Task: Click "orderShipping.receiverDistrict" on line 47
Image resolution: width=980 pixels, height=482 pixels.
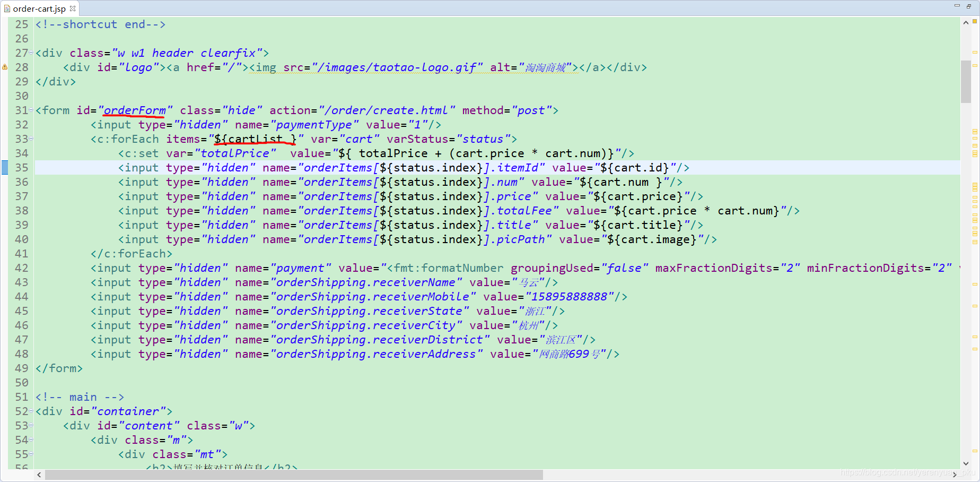Action: (x=380, y=340)
